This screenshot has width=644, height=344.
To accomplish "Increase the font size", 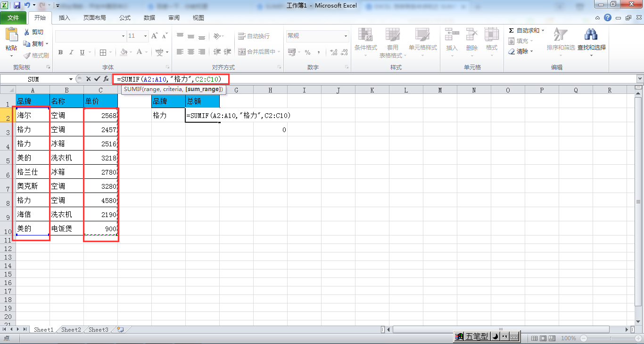I will [155, 36].
